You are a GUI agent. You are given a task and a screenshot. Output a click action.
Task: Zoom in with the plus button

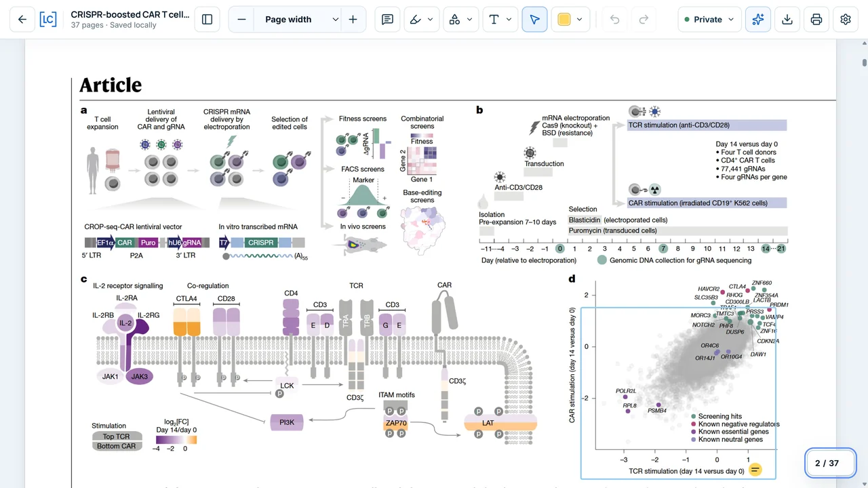pos(353,20)
